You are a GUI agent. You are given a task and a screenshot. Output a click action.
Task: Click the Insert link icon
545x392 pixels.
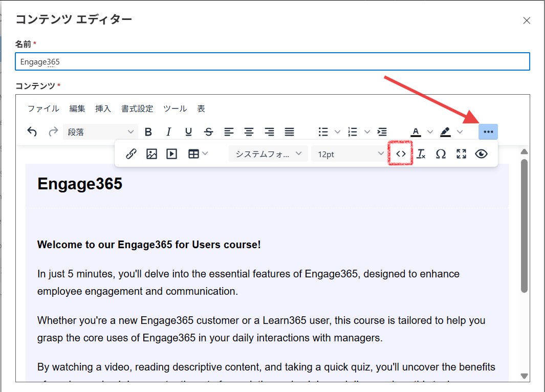pyautogui.click(x=131, y=154)
